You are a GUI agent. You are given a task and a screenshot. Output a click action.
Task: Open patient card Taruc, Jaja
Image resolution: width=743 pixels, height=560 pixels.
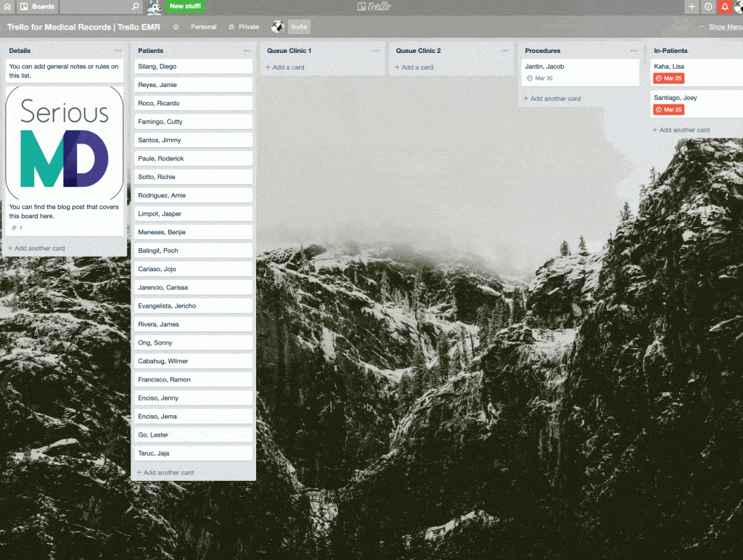[x=193, y=453]
